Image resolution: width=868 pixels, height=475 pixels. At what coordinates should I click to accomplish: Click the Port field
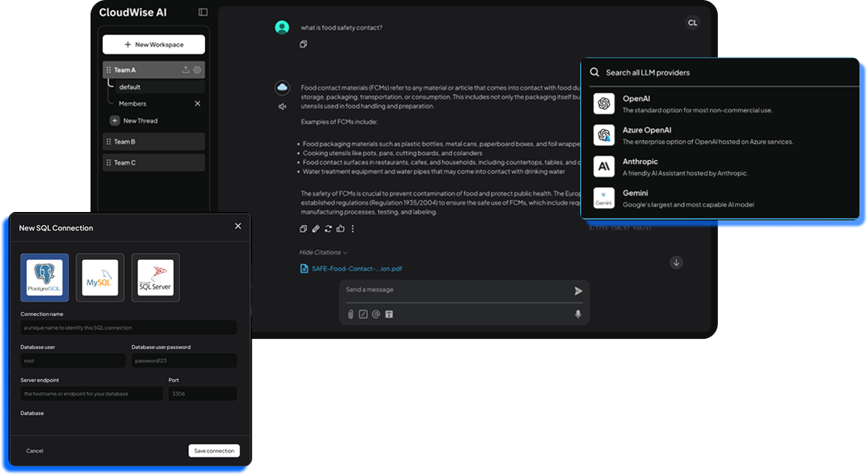point(203,394)
